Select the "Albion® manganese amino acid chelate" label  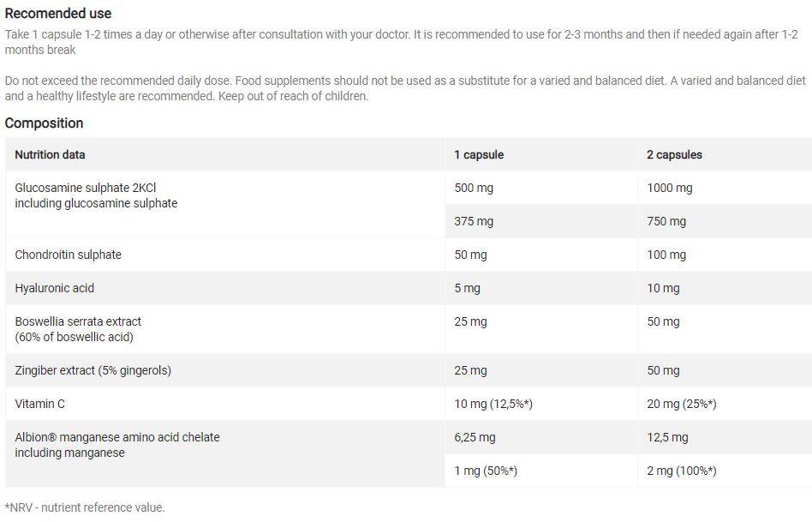point(117,437)
